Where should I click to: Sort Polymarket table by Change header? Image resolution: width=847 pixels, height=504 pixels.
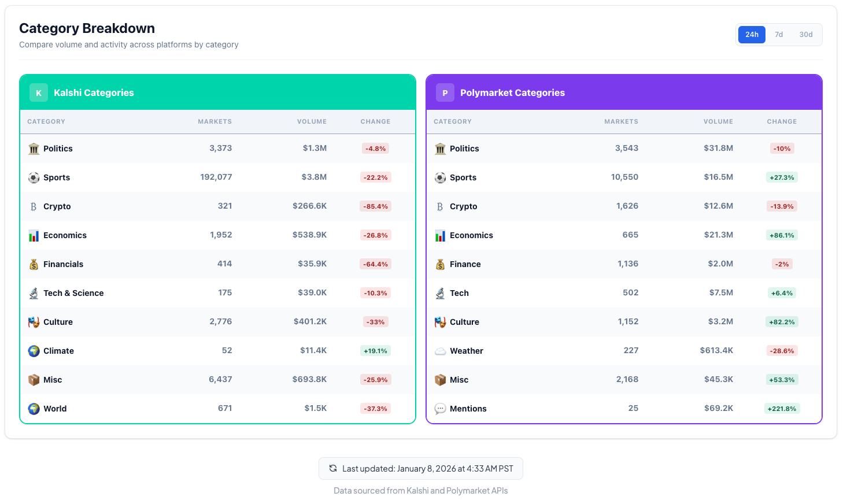782,121
